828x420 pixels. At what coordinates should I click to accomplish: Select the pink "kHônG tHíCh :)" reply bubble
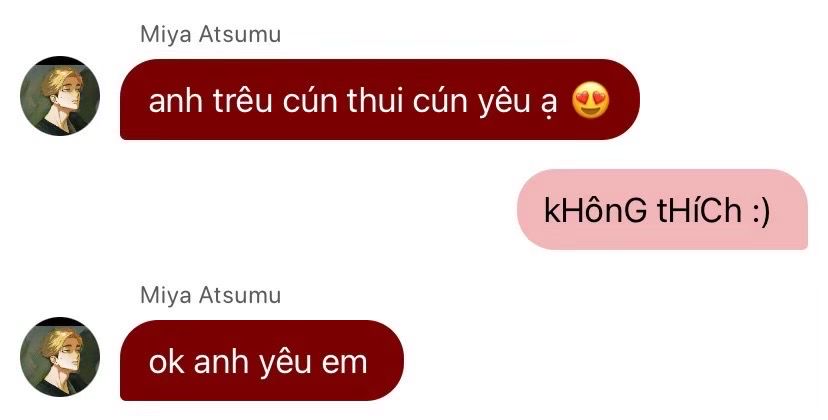tap(662, 209)
